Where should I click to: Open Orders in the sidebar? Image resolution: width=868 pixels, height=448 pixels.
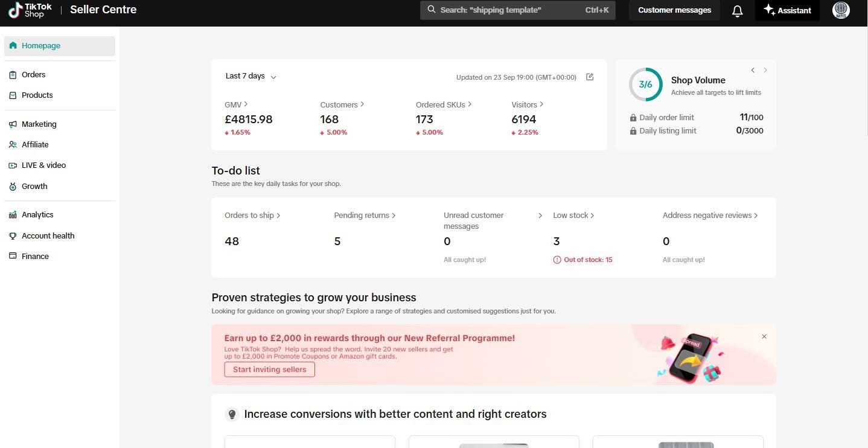[33, 75]
